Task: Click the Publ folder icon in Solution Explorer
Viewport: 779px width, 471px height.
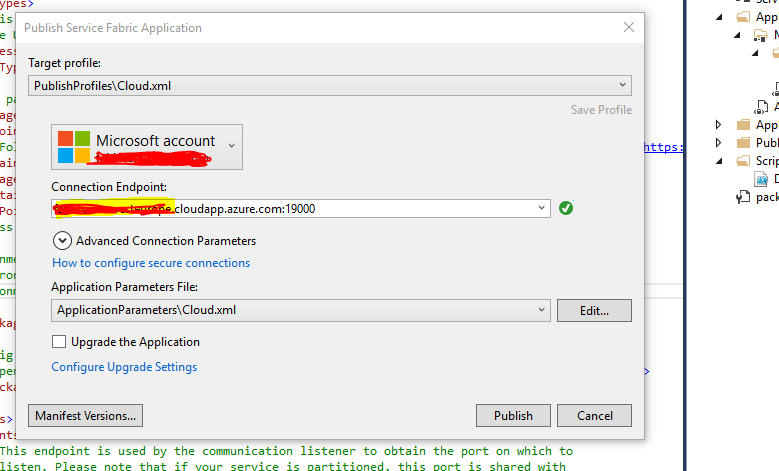Action: [743, 143]
